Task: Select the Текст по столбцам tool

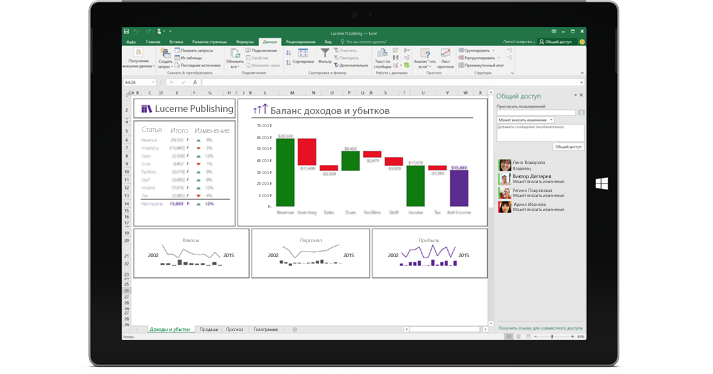Action: pyautogui.click(x=382, y=58)
